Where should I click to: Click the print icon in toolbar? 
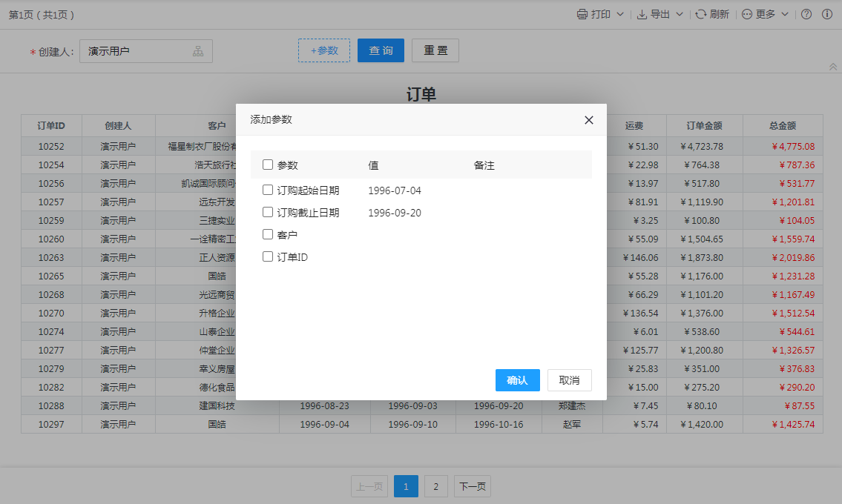[582, 14]
